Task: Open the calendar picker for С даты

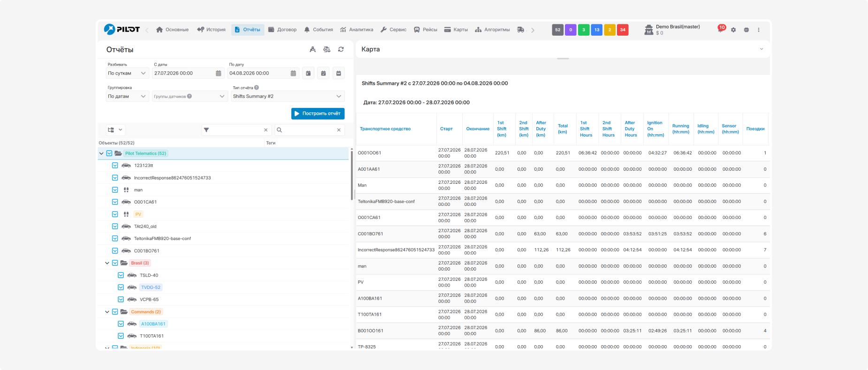Action: coord(219,73)
